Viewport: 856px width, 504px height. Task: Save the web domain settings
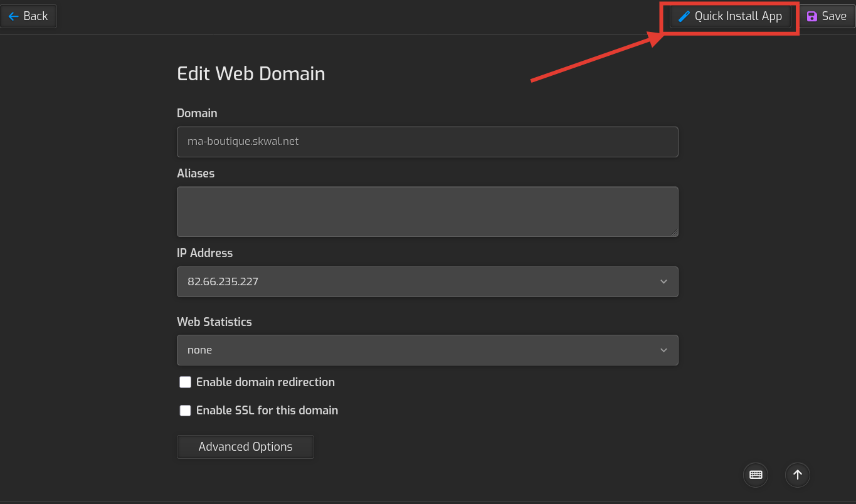tap(827, 16)
